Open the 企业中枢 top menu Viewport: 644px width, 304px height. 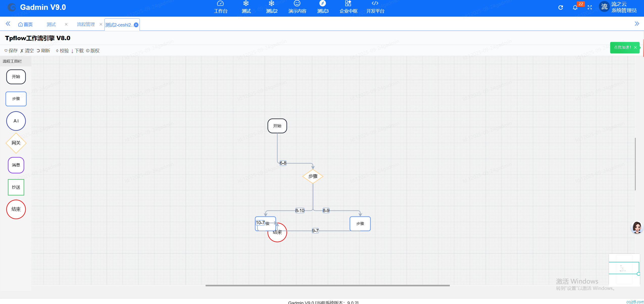[x=348, y=7]
